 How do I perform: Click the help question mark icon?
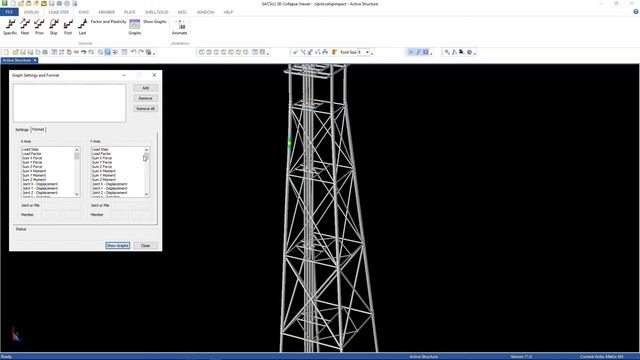(x=636, y=12)
